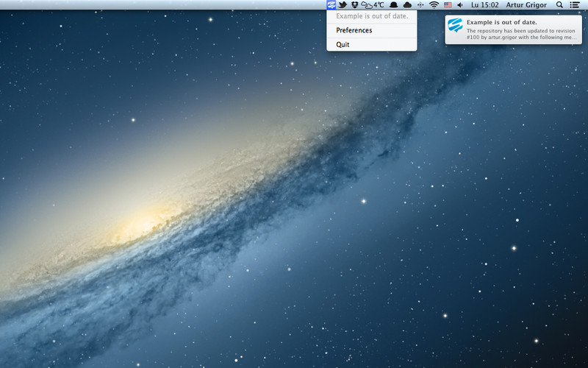This screenshot has height=368, width=588.
Task: Open the Twitter bird menu bar icon
Action: pos(343,5)
